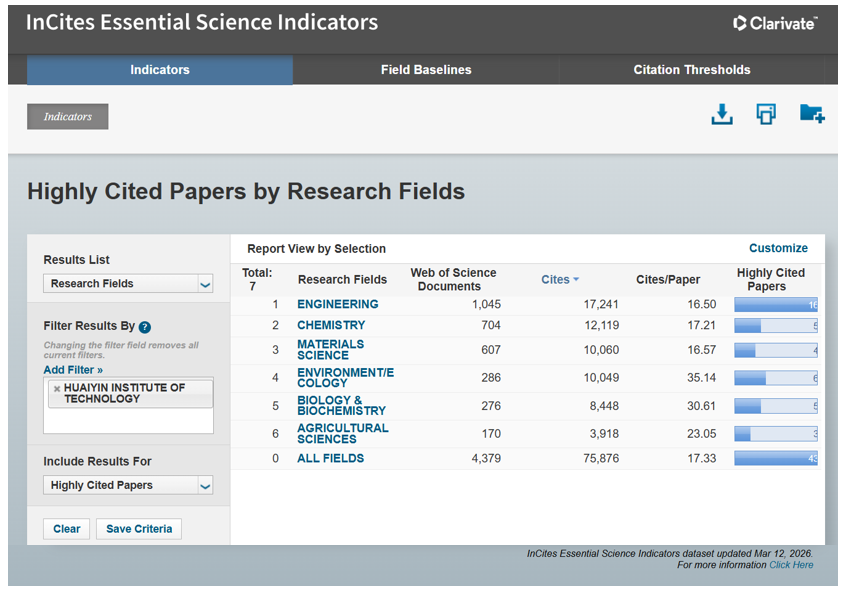
Task: Click the Clarivate logo
Action: [775, 23]
